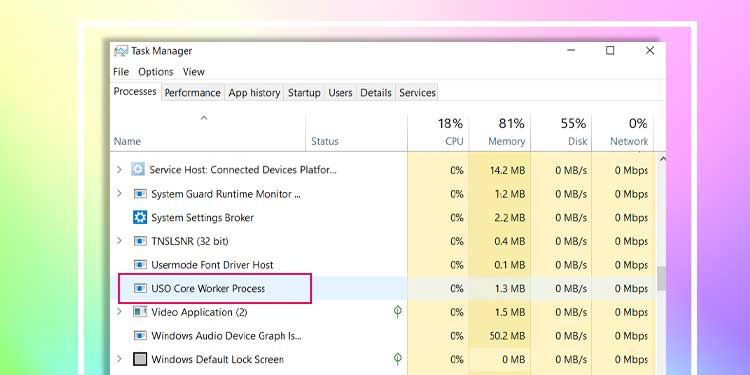Click the Windows Default Lock Screen name
Viewport: 750px width, 375px height.
217,359
